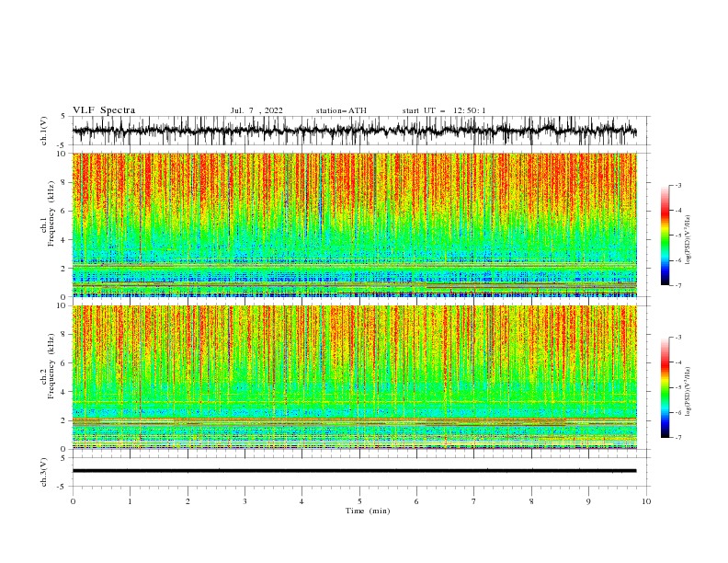Click time axis tick label '2'
The height and width of the screenshot is (563, 728).
(x=188, y=501)
